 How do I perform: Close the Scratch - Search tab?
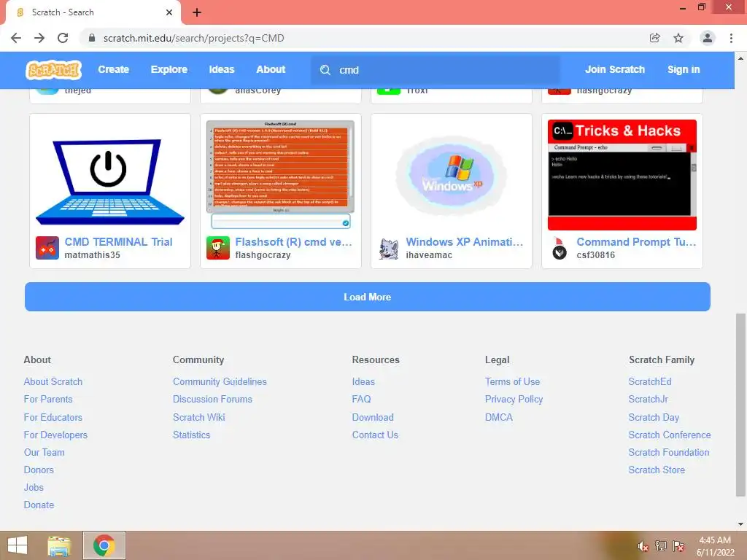tap(169, 12)
